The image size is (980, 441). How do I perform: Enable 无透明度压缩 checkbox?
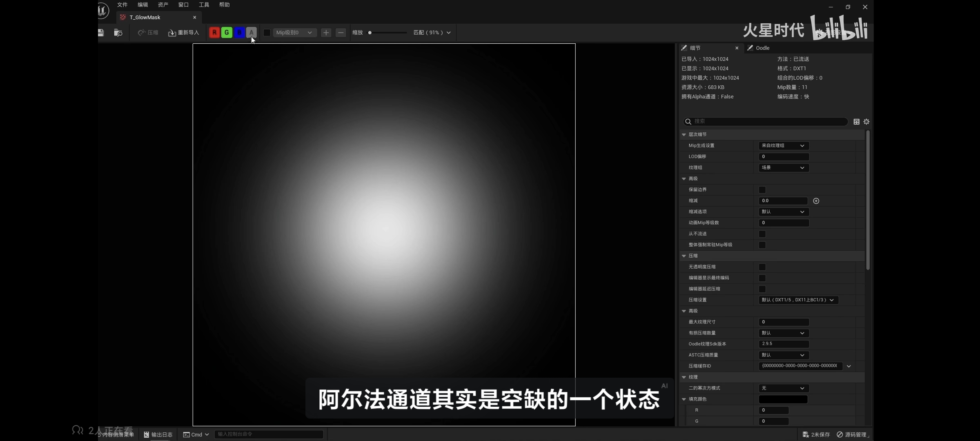(x=762, y=267)
